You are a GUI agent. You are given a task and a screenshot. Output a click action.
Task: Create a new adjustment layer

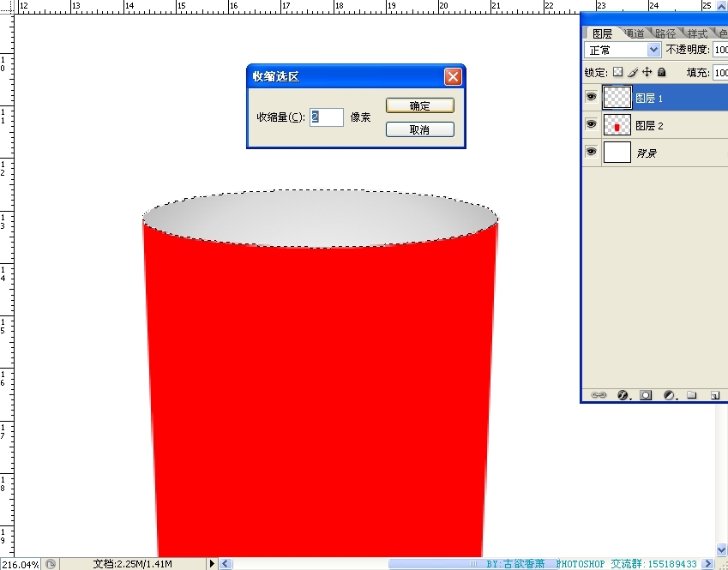(x=669, y=395)
